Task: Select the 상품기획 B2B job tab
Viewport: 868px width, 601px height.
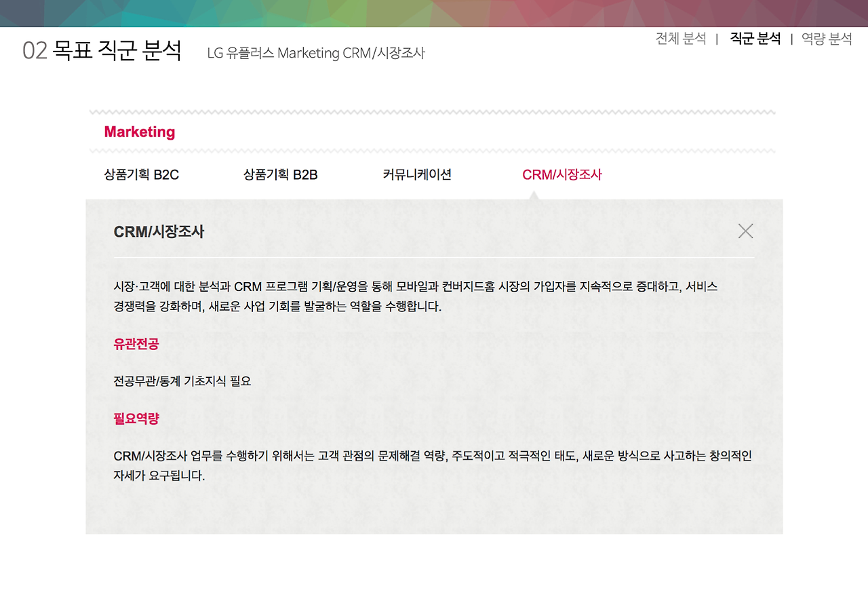Action: pyautogui.click(x=280, y=174)
